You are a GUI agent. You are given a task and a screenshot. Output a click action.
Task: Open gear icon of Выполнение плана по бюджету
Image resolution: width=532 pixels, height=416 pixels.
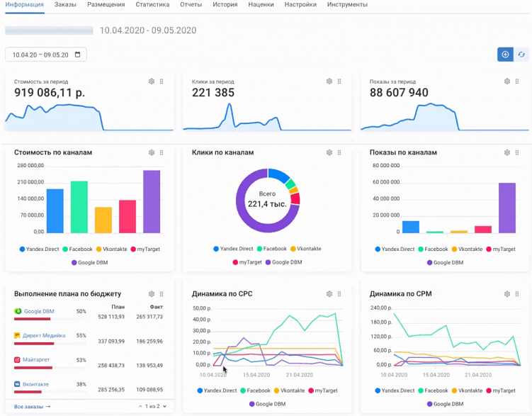pos(152,294)
